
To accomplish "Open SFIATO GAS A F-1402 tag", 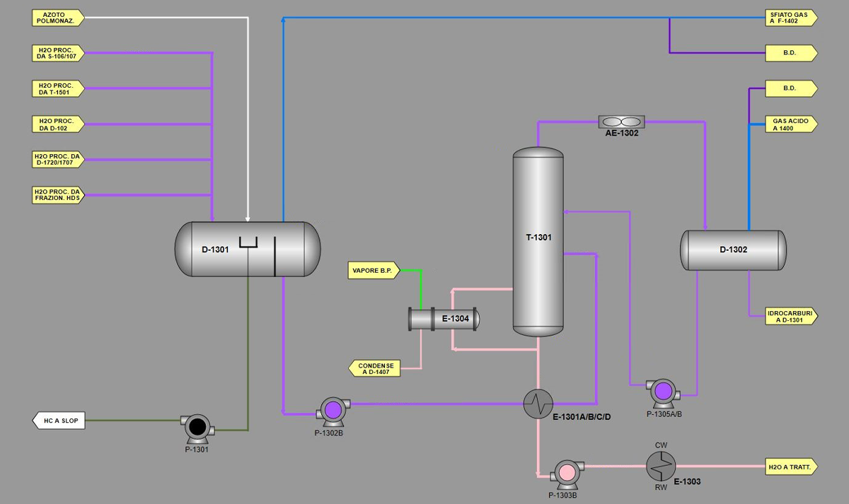I will (791, 18).
